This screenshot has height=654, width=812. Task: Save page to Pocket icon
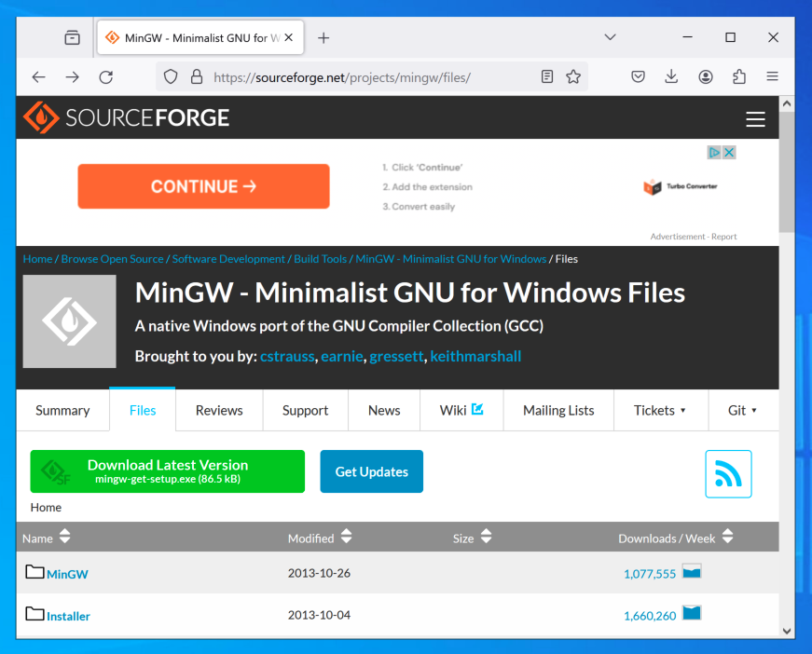click(638, 77)
